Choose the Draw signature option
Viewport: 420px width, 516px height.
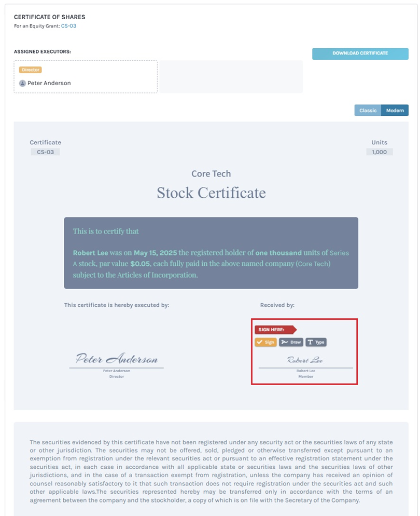coord(291,342)
